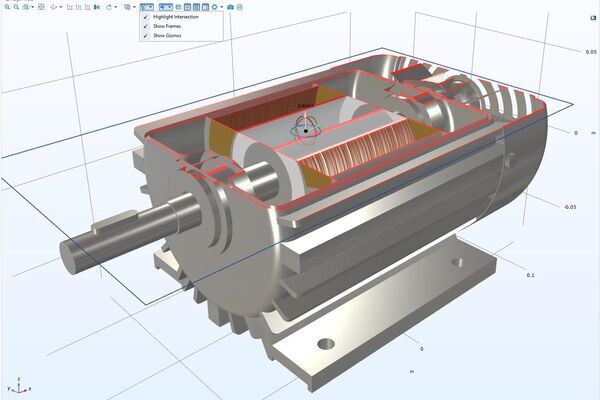Click the Zoom In magnifier icon
This screenshot has width=600, height=400.
tap(5, 6)
